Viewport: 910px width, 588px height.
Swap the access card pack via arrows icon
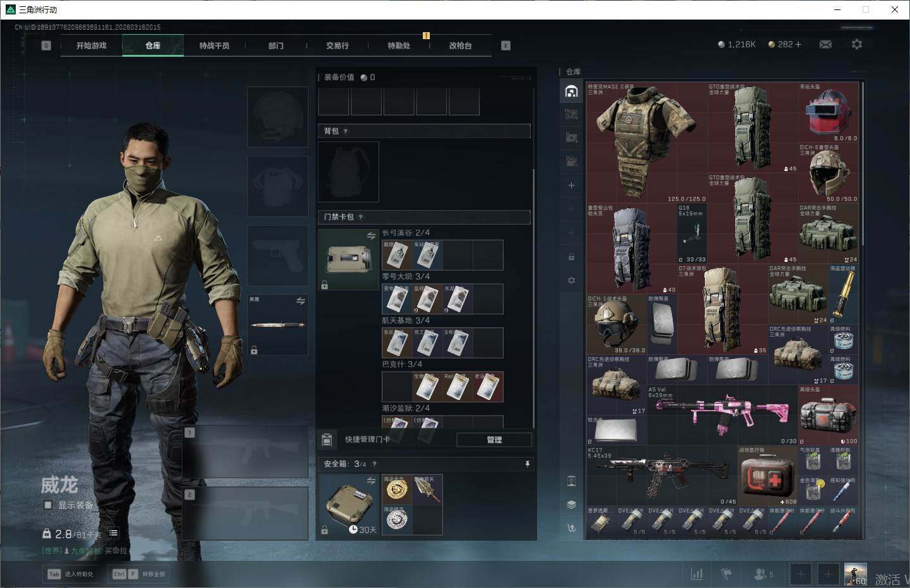(x=371, y=235)
